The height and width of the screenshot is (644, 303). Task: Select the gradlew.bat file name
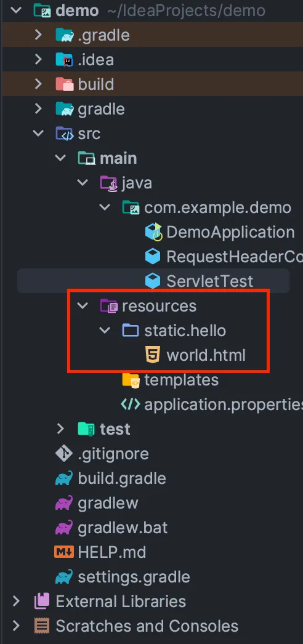(x=123, y=528)
